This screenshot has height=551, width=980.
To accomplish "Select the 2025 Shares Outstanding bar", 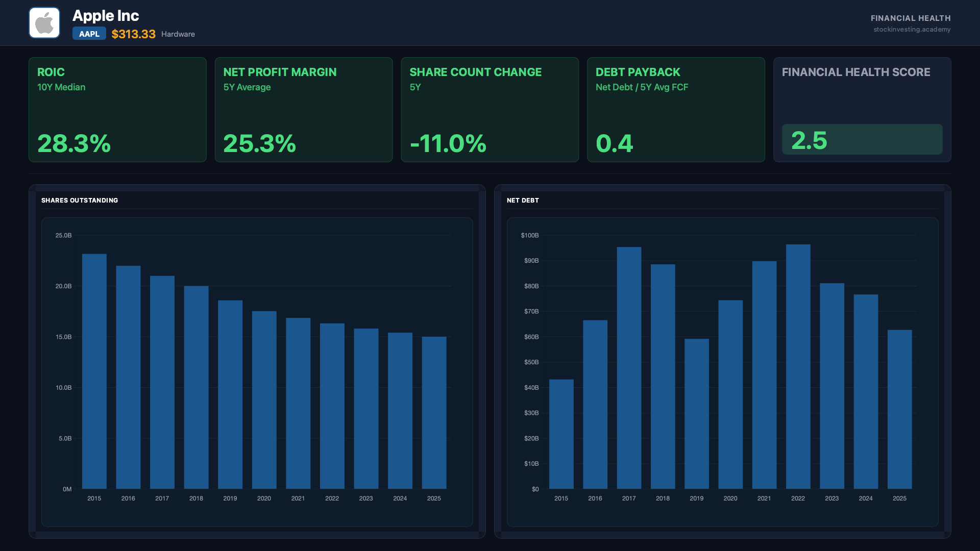I will pos(434,413).
